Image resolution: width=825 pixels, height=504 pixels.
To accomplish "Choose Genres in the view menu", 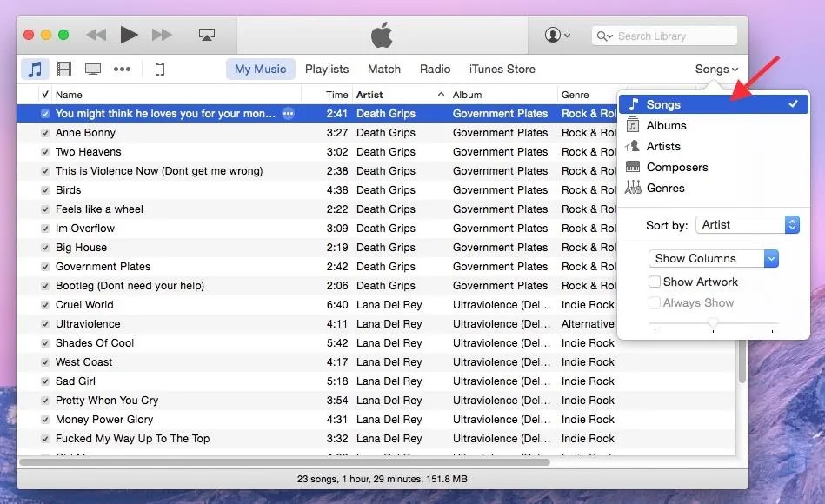I will coord(714,188).
